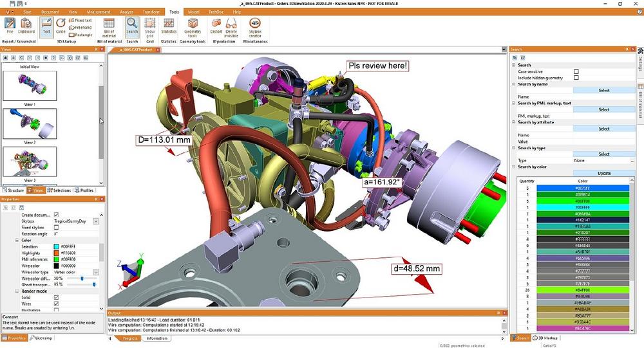Select the View 1 thumbnail

(x=30, y=86)
